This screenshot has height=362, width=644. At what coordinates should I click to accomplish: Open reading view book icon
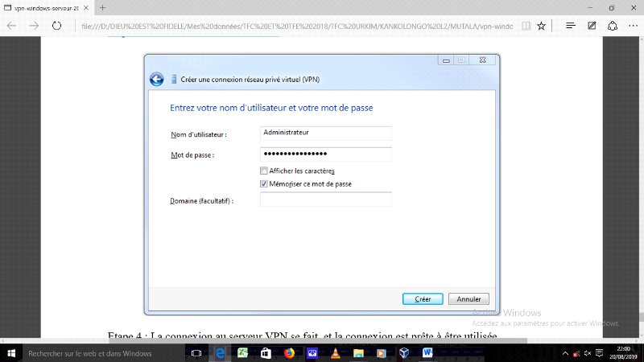(x=526, y=26)
